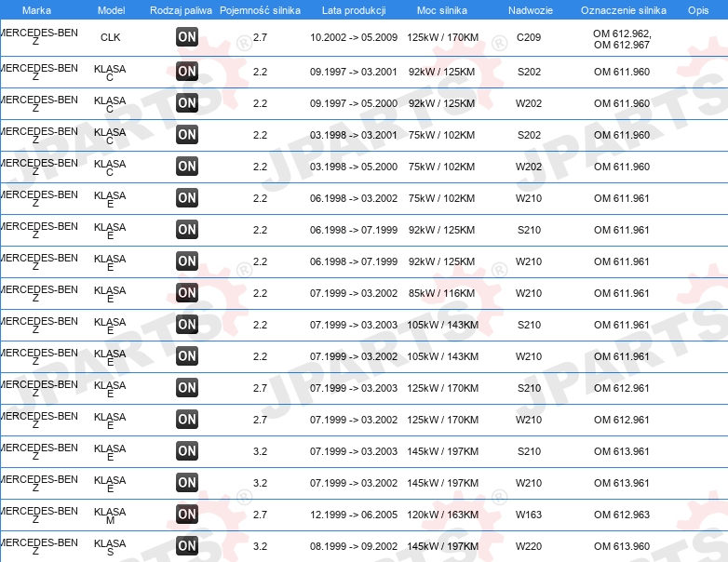The width and height of the screenshot is (728, 562).
Task: Click ON icon for S210 OM 612.961 row
Action: (187, 387)
